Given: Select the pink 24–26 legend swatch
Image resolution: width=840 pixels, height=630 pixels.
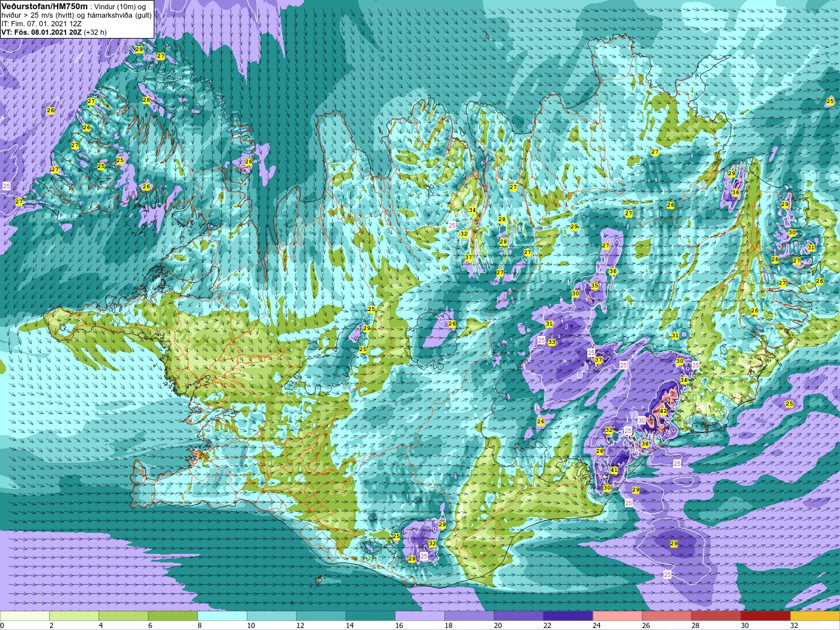Looking at the screenshot, I should click(x=618, y=616).
